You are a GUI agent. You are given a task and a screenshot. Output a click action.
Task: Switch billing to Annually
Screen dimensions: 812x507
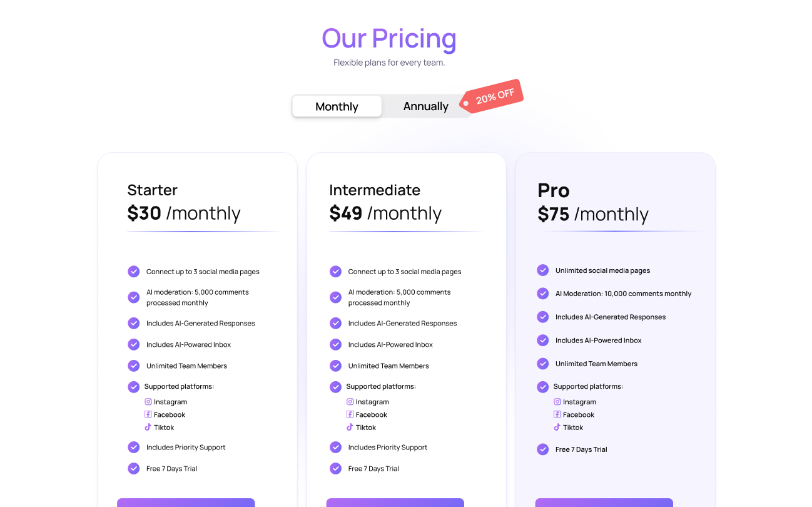pyautogui.click(x=425, y=106)
